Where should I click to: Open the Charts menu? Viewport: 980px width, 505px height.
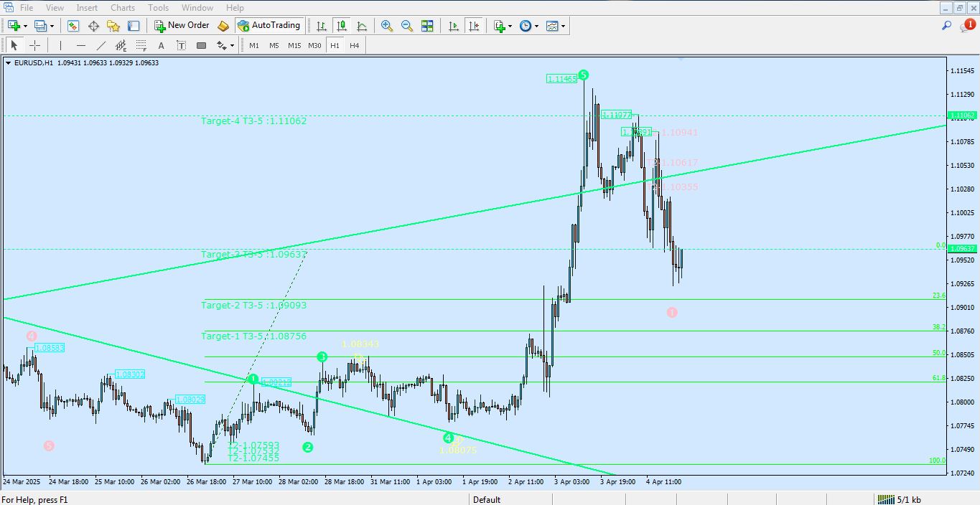[122, 7]
